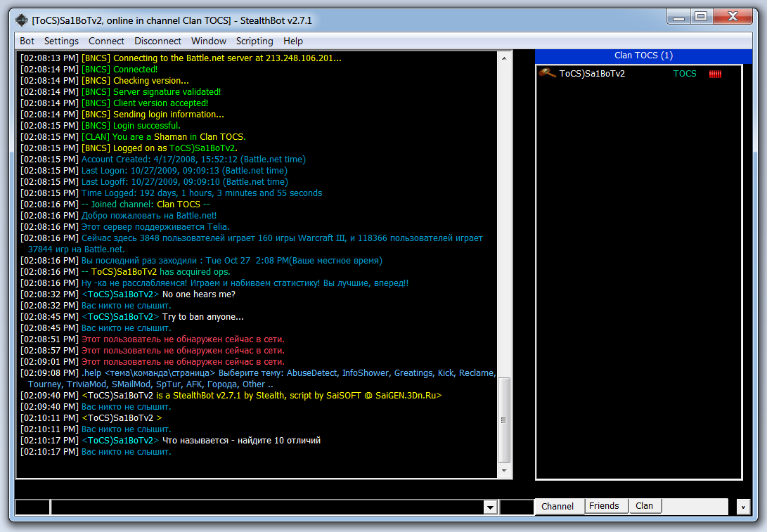Choose Connect in the menu bar

click(x=106, y=41)
